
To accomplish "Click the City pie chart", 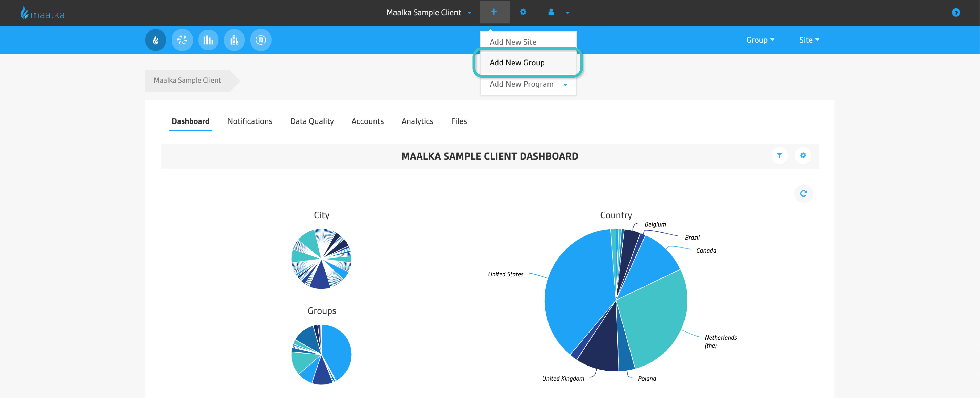I will (321, 259).
